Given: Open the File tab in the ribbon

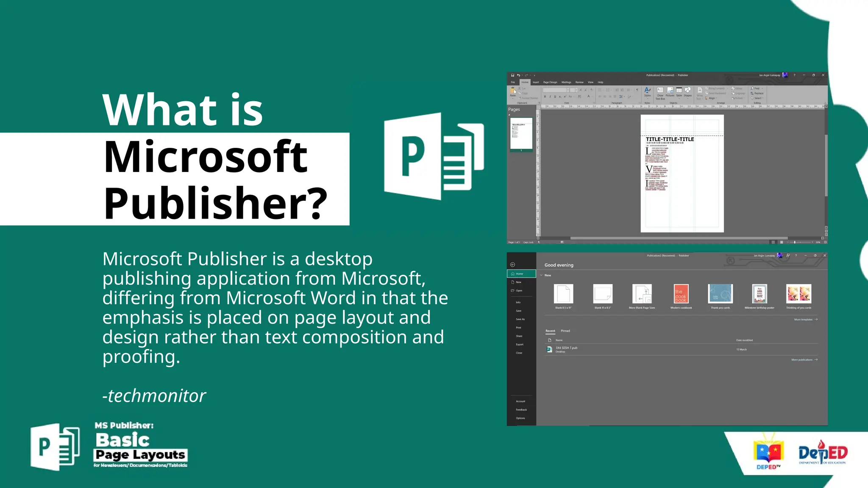Looking at the screenshot, I should (x=513, y=82).
